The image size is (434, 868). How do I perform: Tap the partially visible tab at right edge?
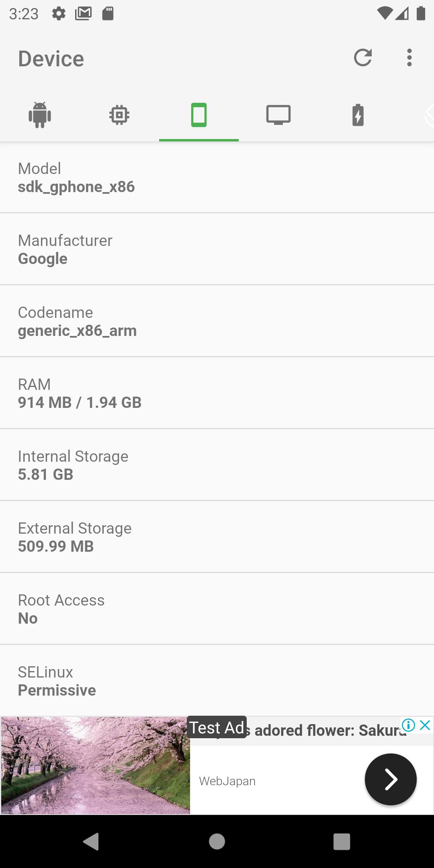tap(428, 115)
